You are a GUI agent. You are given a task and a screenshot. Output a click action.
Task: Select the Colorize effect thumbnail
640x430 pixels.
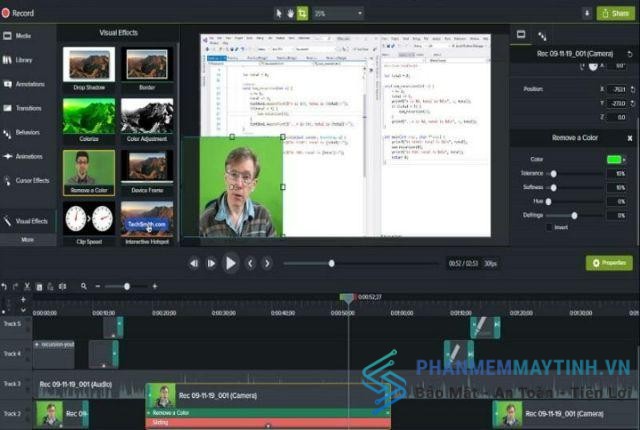point(89,120)
